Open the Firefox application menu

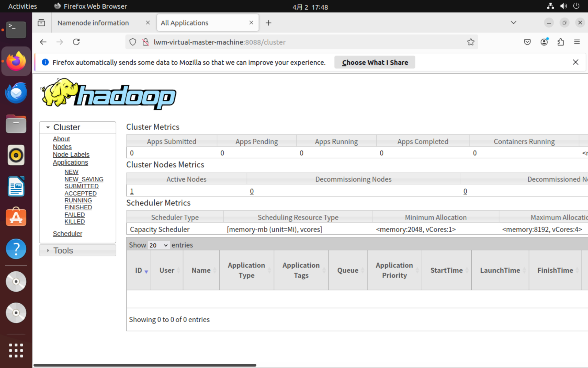click(577, 42)
